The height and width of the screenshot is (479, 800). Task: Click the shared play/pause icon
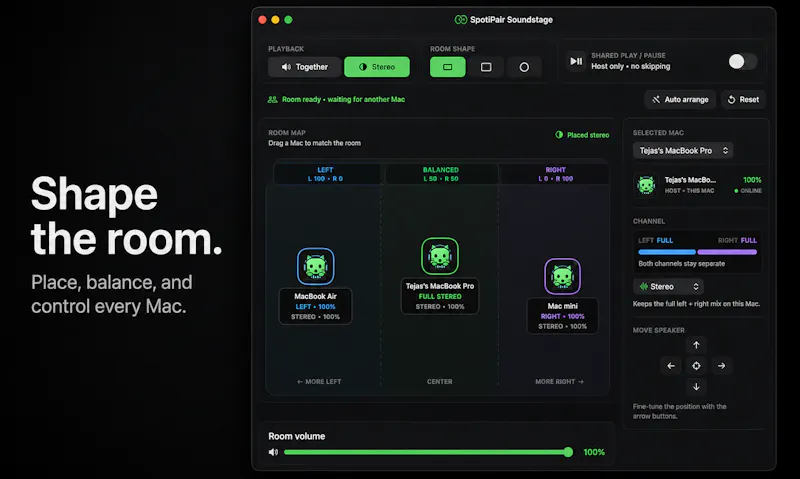point(576,61)
